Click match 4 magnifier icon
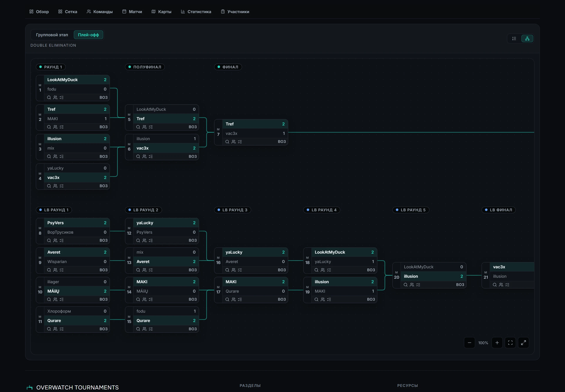The image size is (565, 392). tap(49, 186)
